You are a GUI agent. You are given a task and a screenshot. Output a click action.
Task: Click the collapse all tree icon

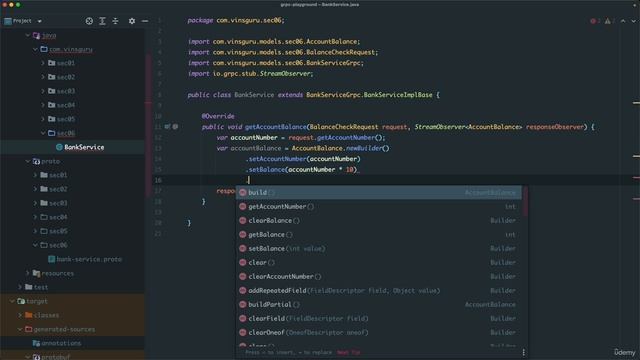[x=116, y=21]
